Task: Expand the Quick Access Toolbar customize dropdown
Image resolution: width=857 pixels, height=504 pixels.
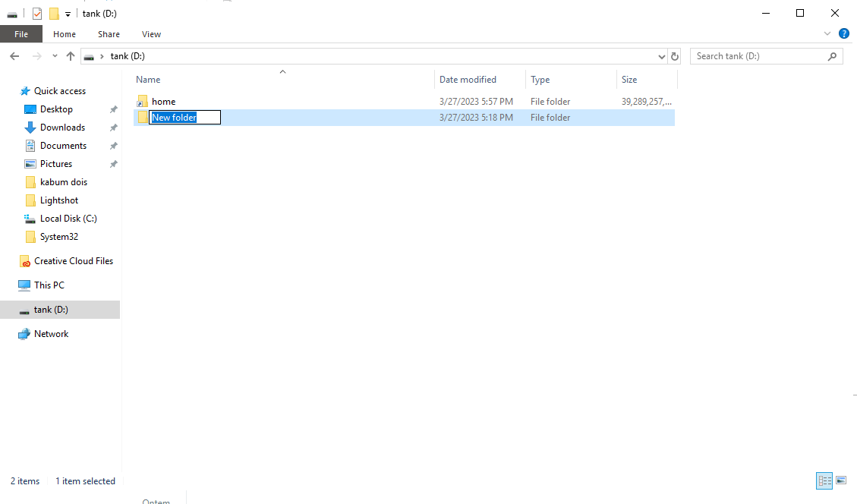Action: (68, 13)
